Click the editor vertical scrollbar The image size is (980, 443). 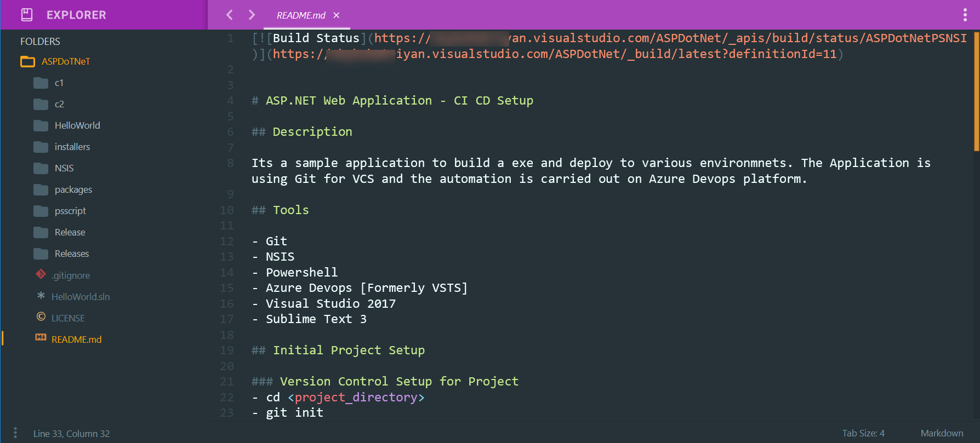click(x=977, y=90)
